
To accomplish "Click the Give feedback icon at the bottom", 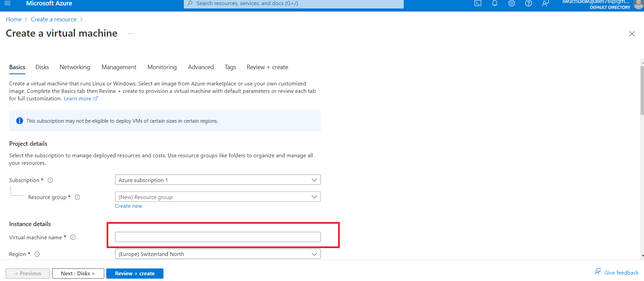I will [598, 272].
